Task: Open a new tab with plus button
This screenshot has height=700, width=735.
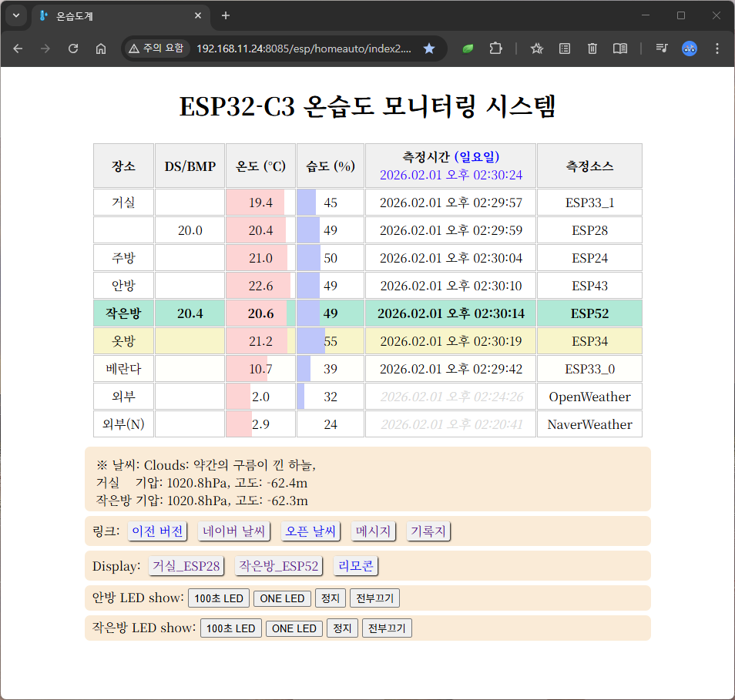Action: (226, 15)
